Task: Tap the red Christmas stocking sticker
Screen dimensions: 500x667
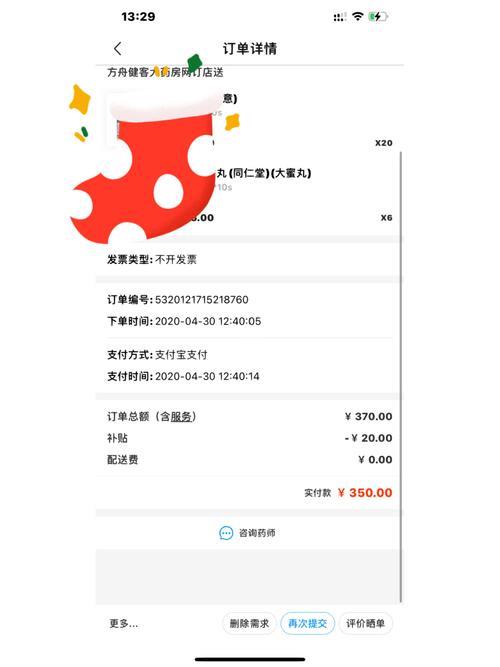Action: 147,167
